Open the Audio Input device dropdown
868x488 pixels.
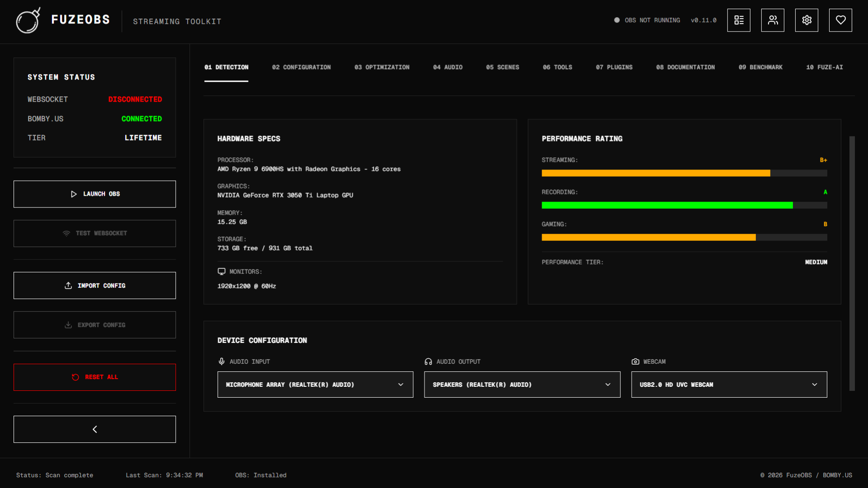click(x=315, y=385)
